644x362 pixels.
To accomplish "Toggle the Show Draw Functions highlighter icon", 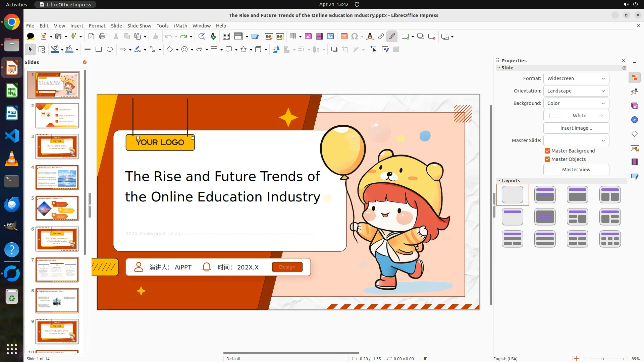I will point(392,37).
